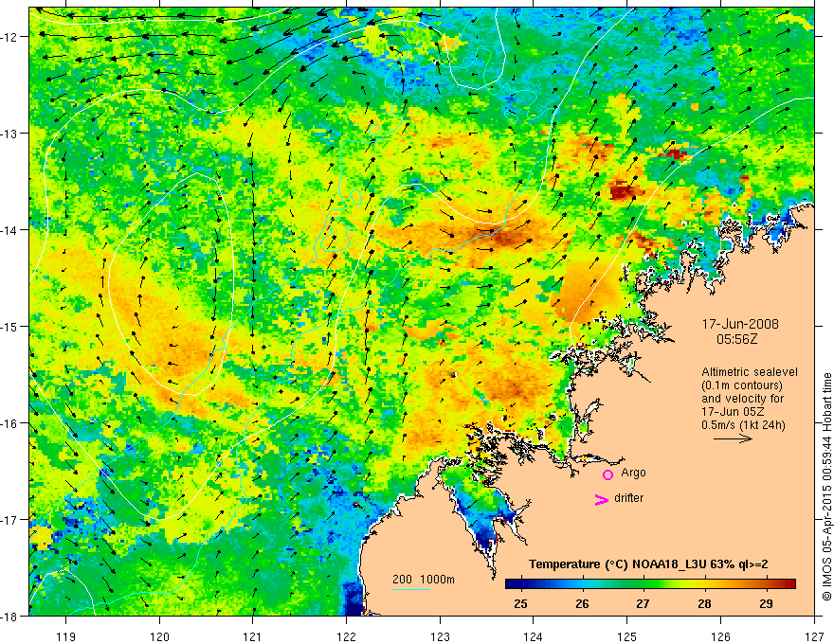834x644 pixels.
Task: Click the colorbar tick label '26'
Action: click(x=583, y=604)
